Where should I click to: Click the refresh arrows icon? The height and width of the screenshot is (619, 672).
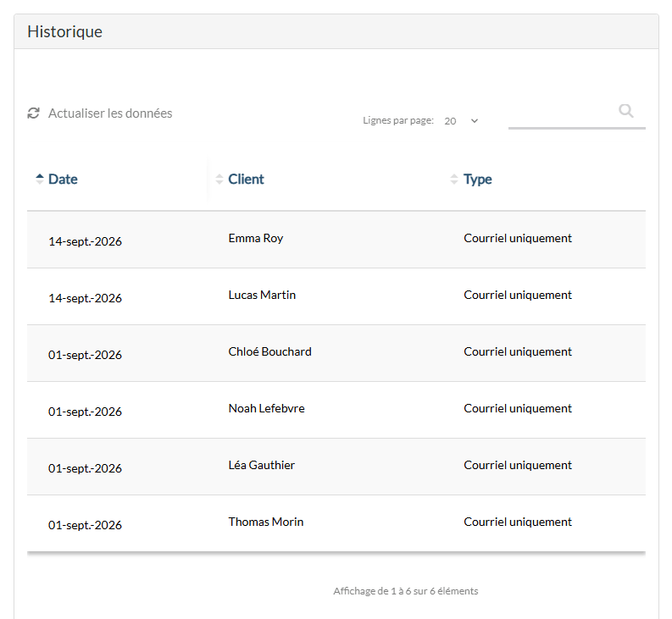point(33,113)
